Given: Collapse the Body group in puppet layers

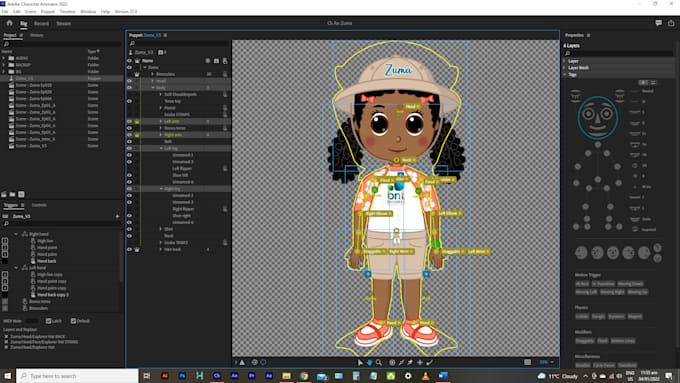Looking at the screenshot, I should click(x=153, y=88).
